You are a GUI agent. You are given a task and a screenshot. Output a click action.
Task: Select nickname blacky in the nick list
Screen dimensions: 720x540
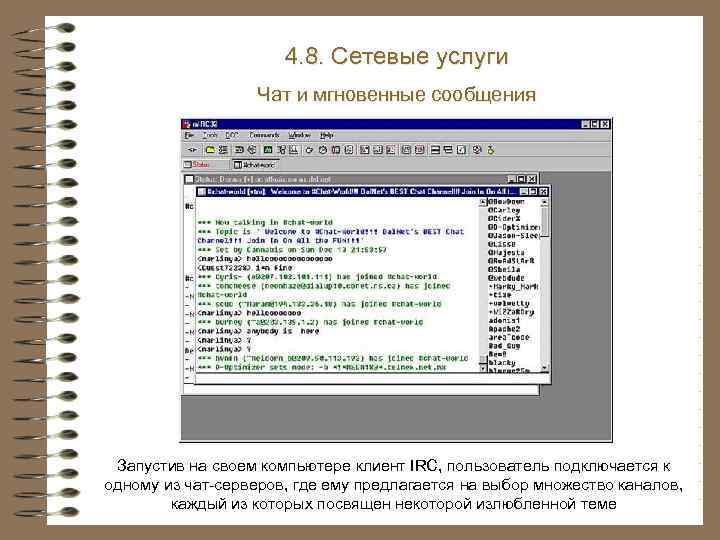click(x=501, y=363)
